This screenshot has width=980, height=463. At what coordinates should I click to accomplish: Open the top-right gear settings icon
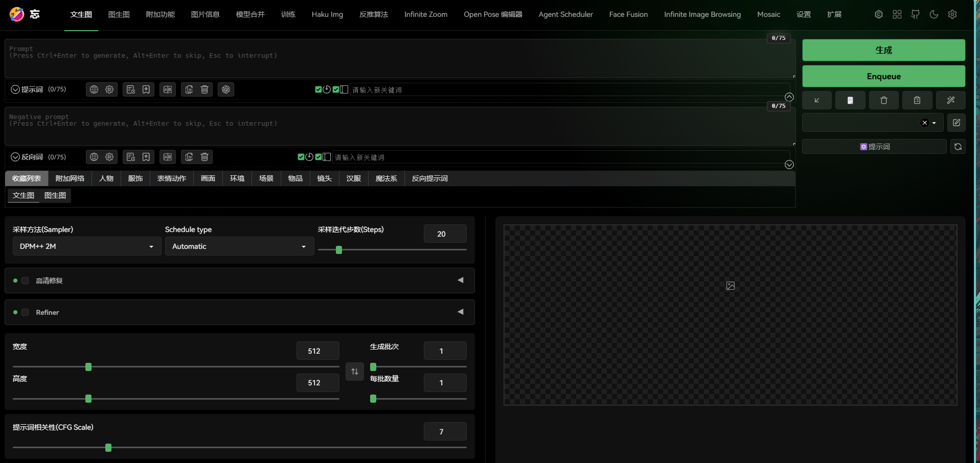(952, 14)
